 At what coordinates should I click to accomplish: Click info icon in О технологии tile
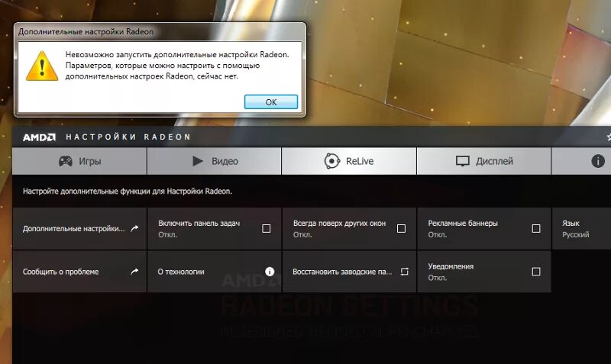tap(270, 272)
